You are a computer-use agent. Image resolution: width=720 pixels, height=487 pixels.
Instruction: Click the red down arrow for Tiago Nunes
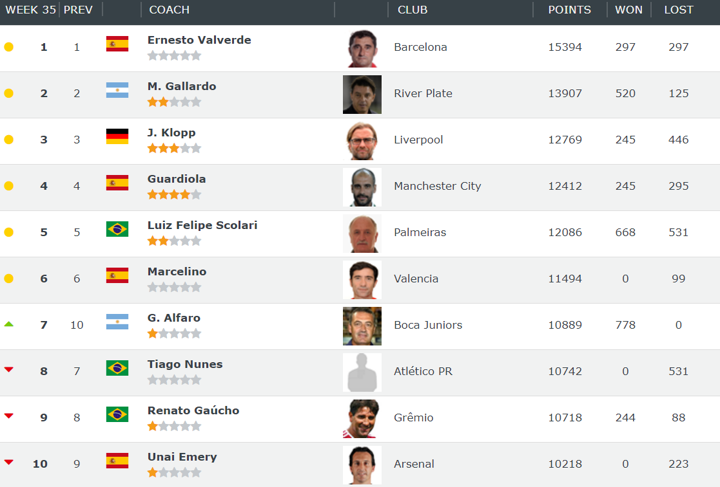(x=9, y=370)
